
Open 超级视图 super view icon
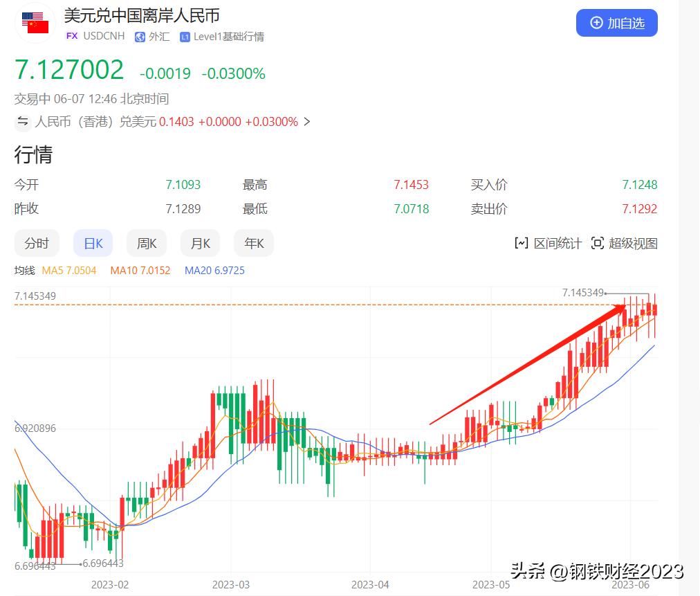pyautogui.click(x=598, y=243)
